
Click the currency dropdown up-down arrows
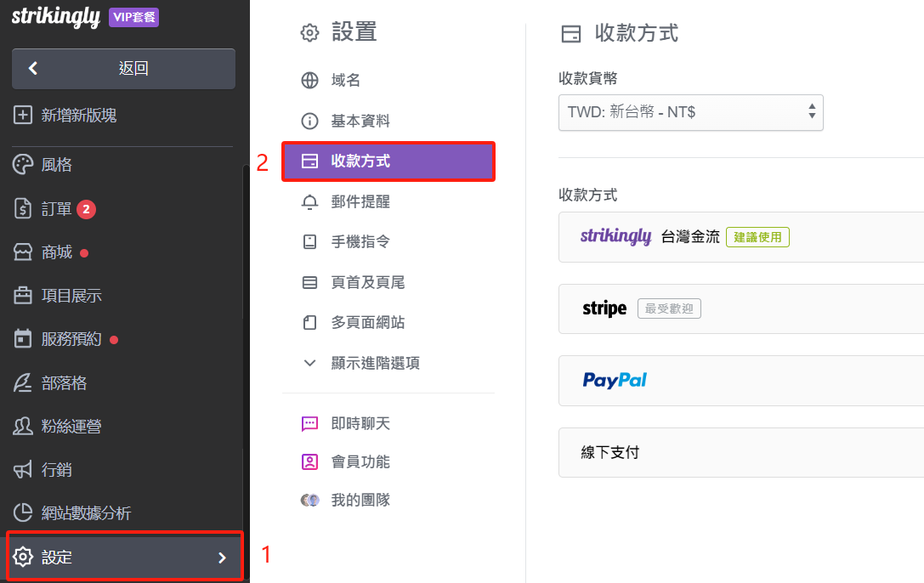point(812,110)
